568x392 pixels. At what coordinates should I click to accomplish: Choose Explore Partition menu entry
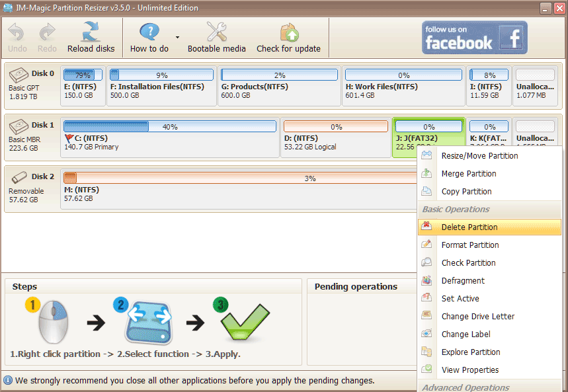[489, 352]
